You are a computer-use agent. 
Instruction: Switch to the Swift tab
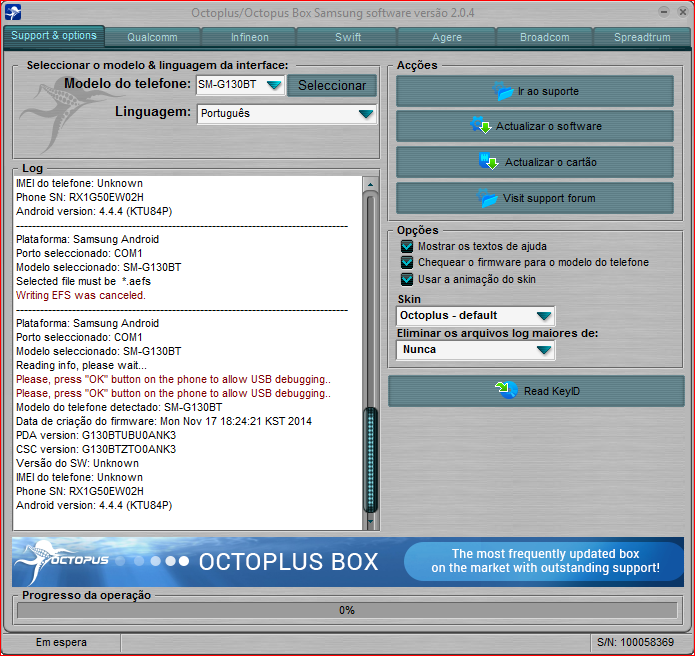(348, 37)
